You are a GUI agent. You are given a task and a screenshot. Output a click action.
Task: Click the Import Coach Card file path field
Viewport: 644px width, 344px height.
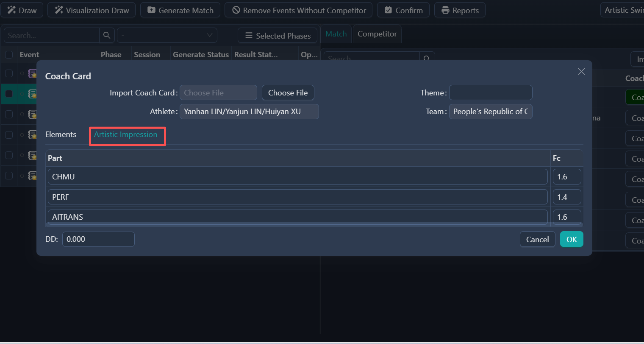point(218,92)
